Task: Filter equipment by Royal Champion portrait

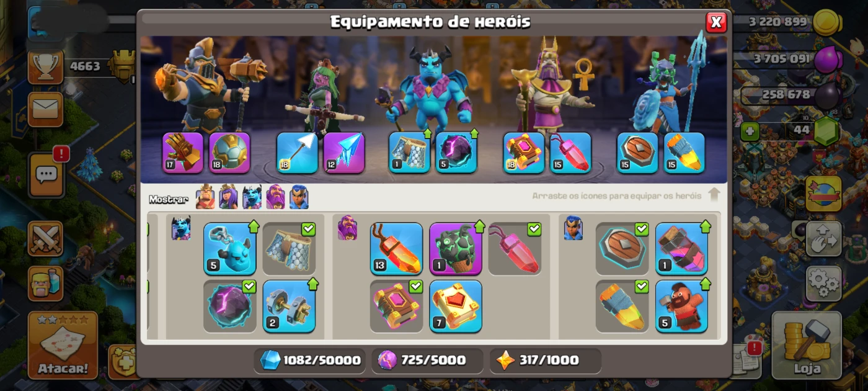Action: 299,197
